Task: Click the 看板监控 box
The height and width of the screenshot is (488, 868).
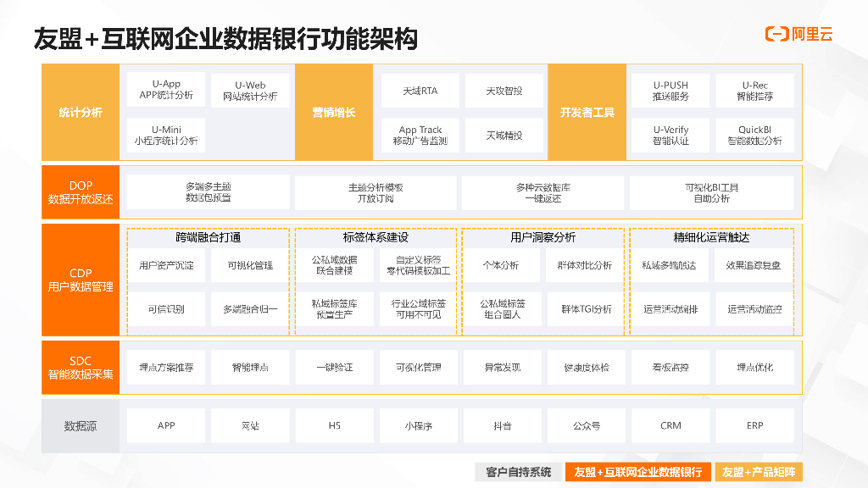Action: 670,368
